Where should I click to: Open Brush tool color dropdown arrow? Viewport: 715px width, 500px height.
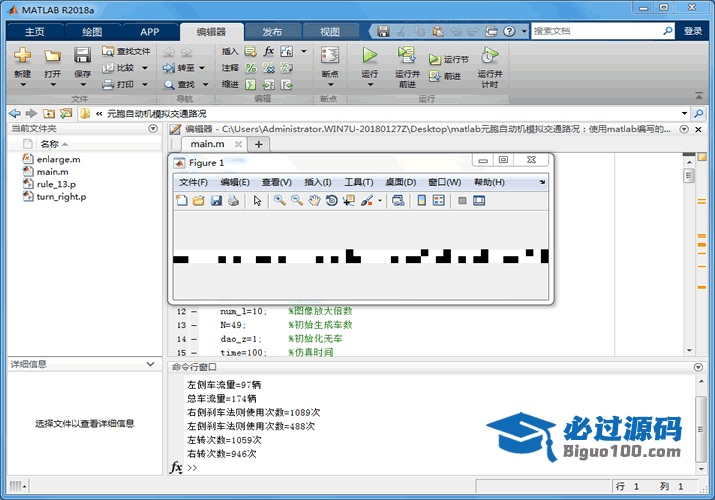pyautogui.click(x=379, y=201)
